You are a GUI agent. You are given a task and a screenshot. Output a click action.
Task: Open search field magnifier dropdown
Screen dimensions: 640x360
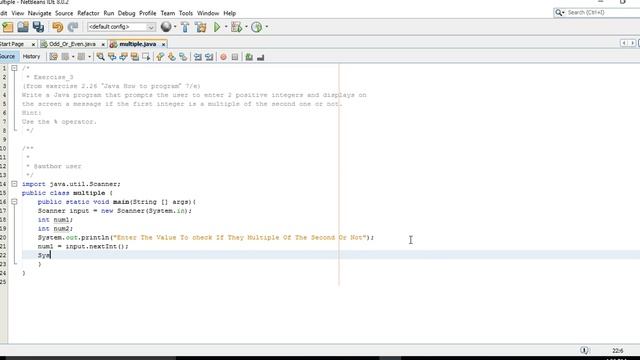[560, 13]
